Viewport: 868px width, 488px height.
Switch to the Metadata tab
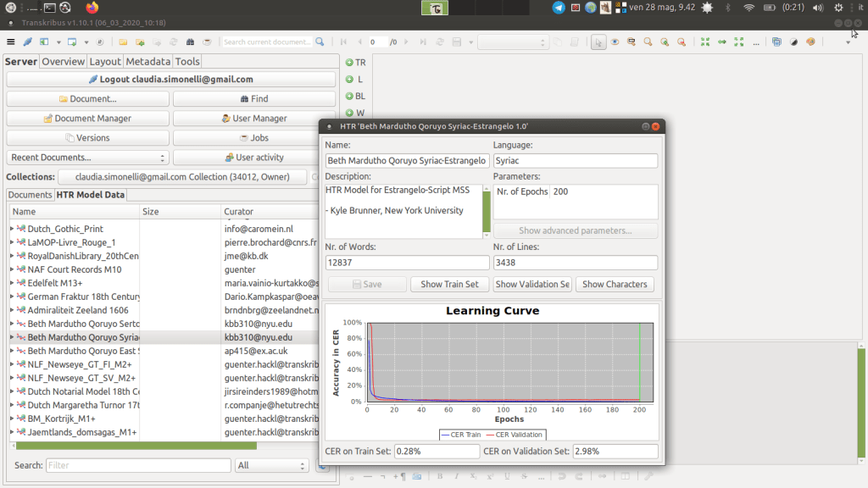tap(147, 61)
